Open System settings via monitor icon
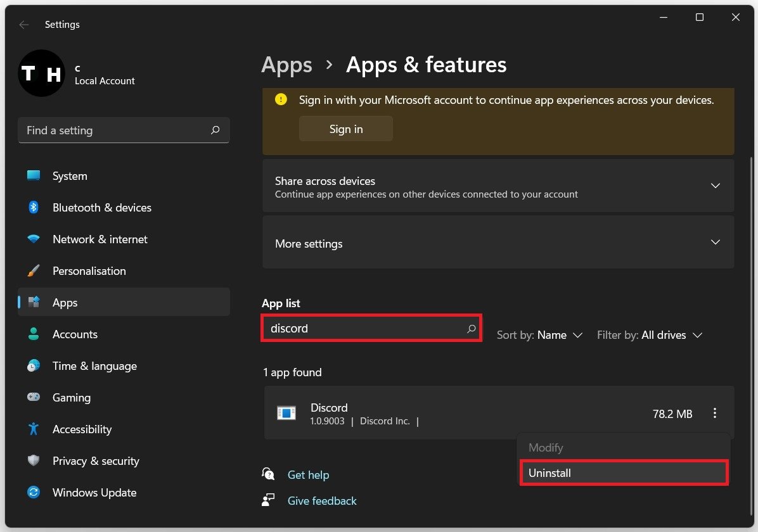 coord(34,176)
